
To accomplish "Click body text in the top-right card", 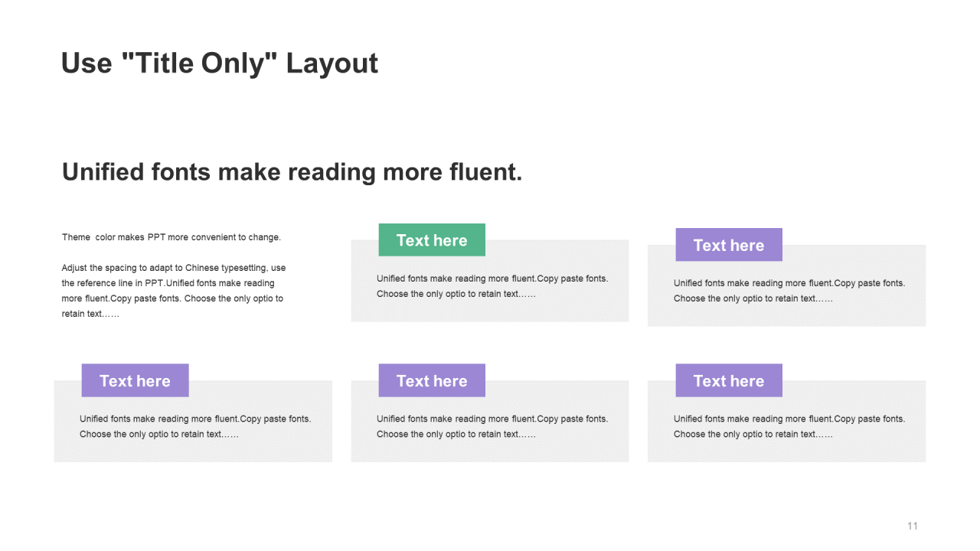I will tap(789, 291).
